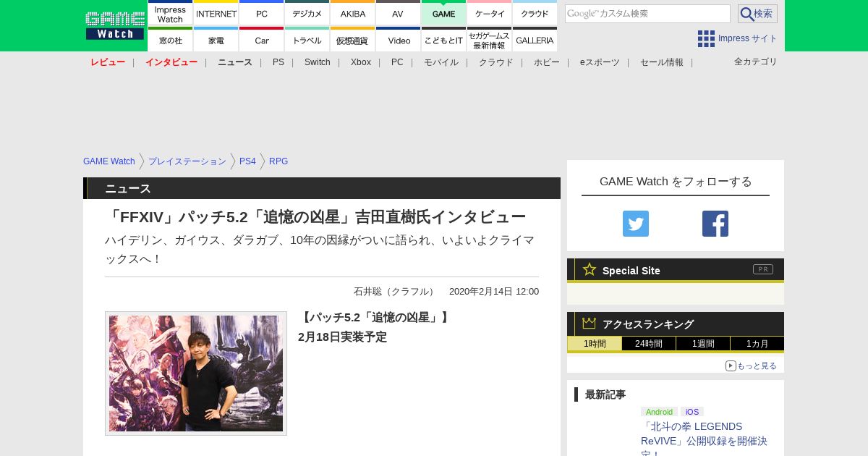Open the モバイル category

441,62
